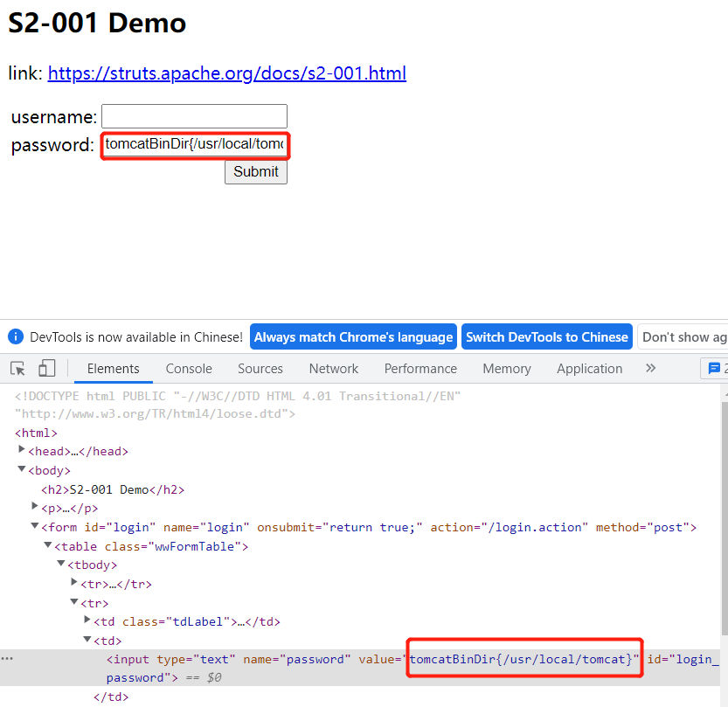Open the struts.apache.org s2-001 link
This screenshot has height=707, width=728.
click(227, 73)
